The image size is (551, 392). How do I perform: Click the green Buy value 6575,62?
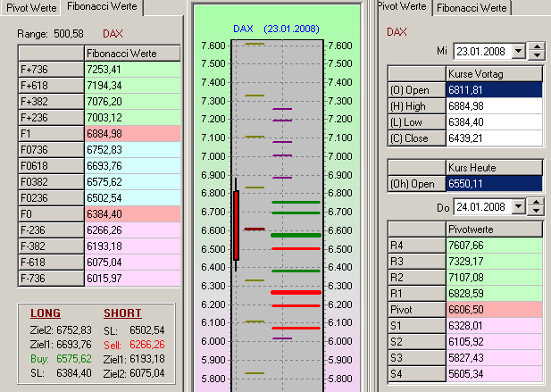74,359
